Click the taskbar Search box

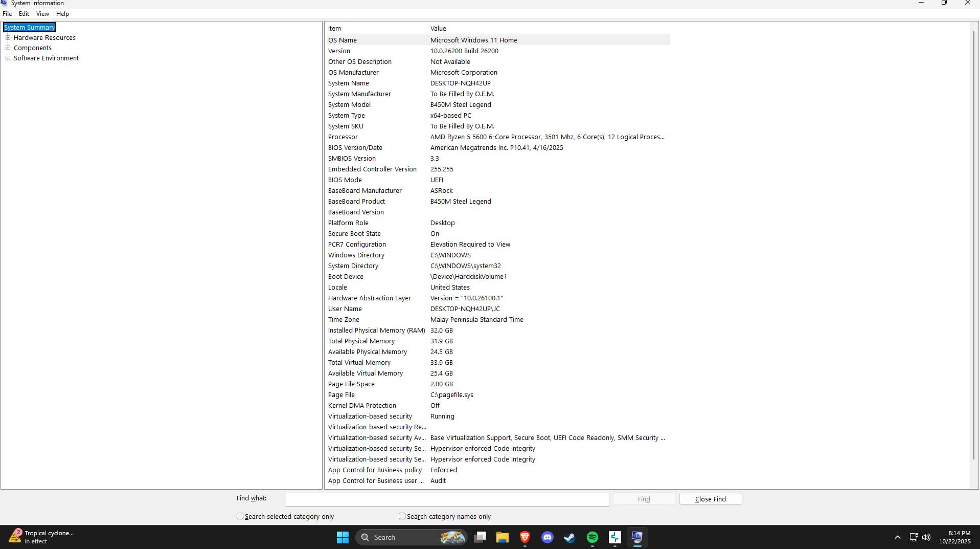pos(412,537)
